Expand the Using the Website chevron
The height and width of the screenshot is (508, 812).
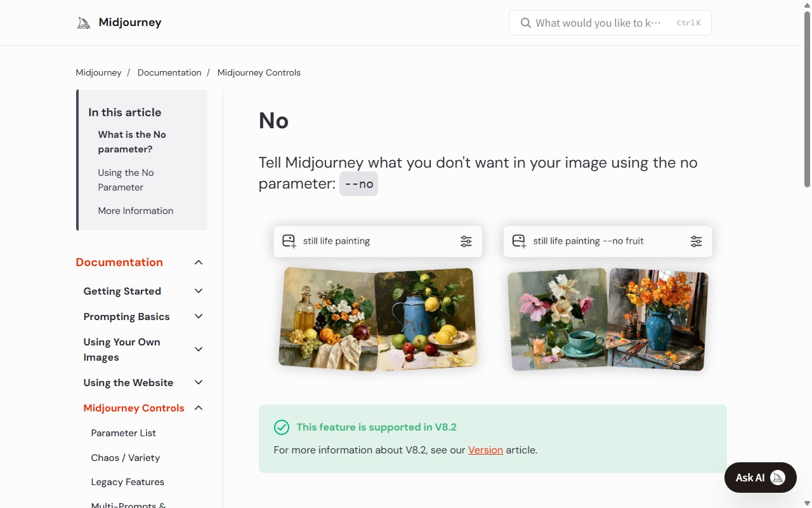click(x=199, y=382)
